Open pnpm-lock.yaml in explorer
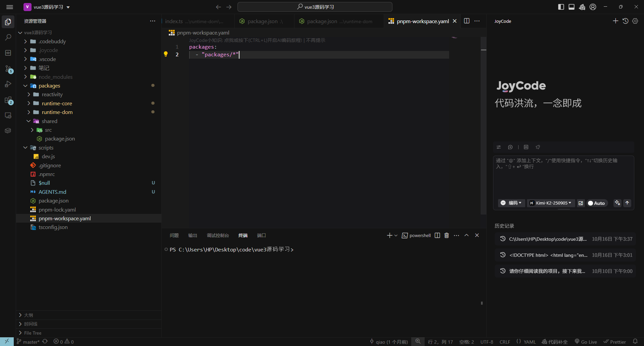The image size is (644, 346). pos(57,210)
